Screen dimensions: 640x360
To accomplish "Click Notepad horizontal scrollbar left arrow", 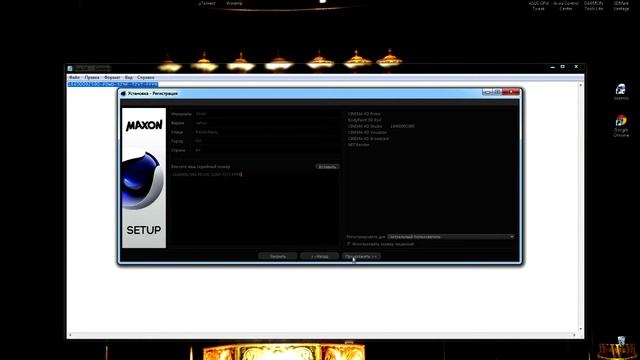I will [x=70, y=335].
